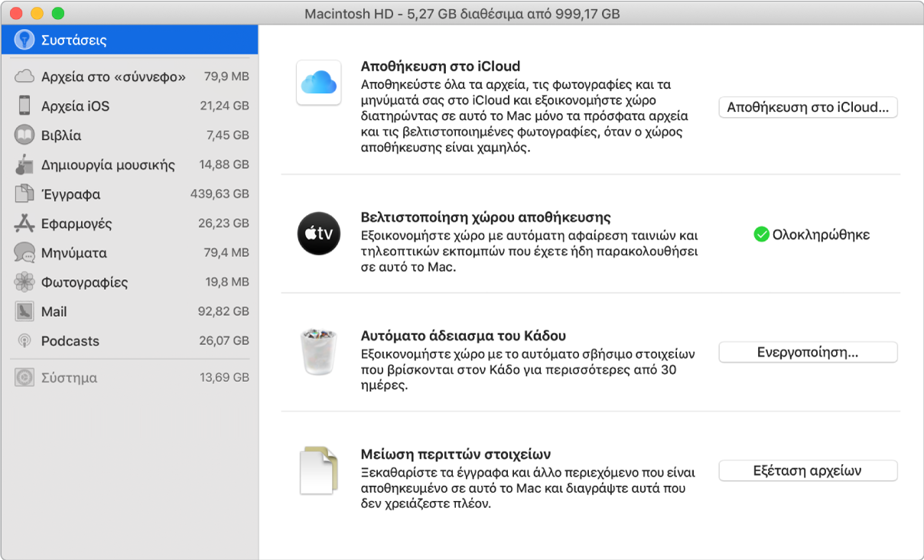This screenshot has height=560, width=924.
Task: Click the Mail stamp icon in sidebar
Action: pyautogui.click(x=24, y=311)
